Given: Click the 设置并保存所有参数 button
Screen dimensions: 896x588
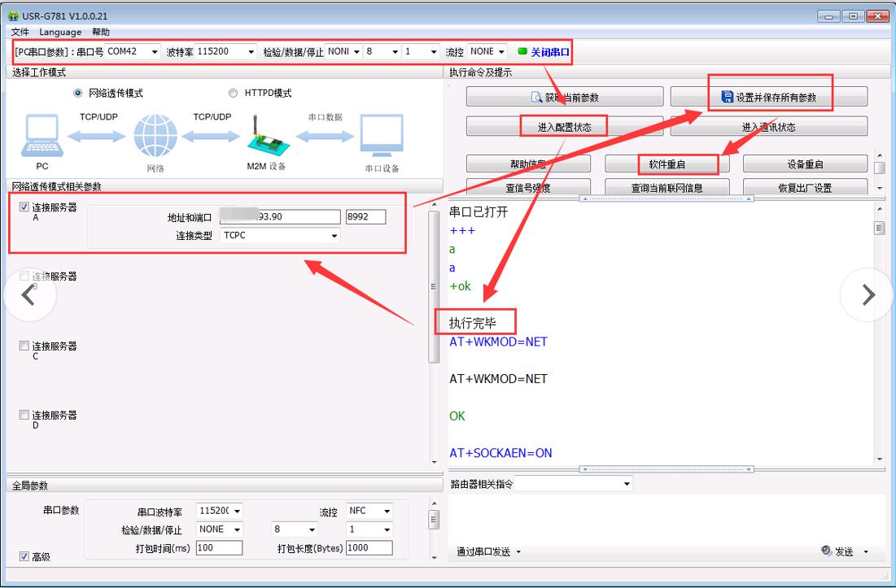Looking at the screenshot, I should point(769,98).
